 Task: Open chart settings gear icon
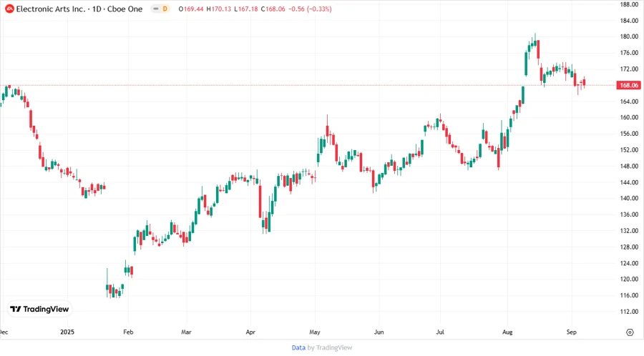630,332
